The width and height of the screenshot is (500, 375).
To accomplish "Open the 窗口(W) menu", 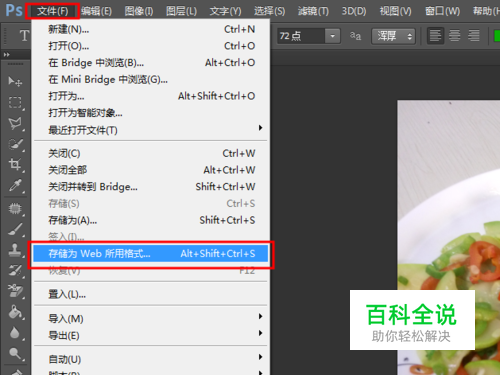I will tap(442, 11).
